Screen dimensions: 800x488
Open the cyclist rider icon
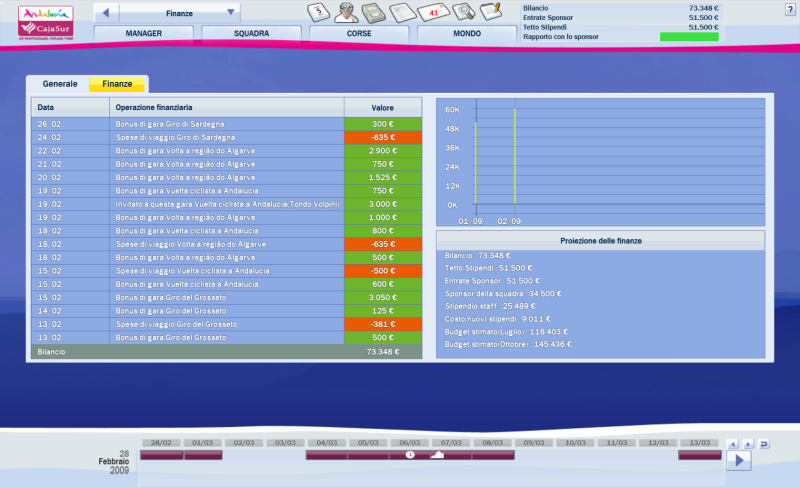coord(347,12)
